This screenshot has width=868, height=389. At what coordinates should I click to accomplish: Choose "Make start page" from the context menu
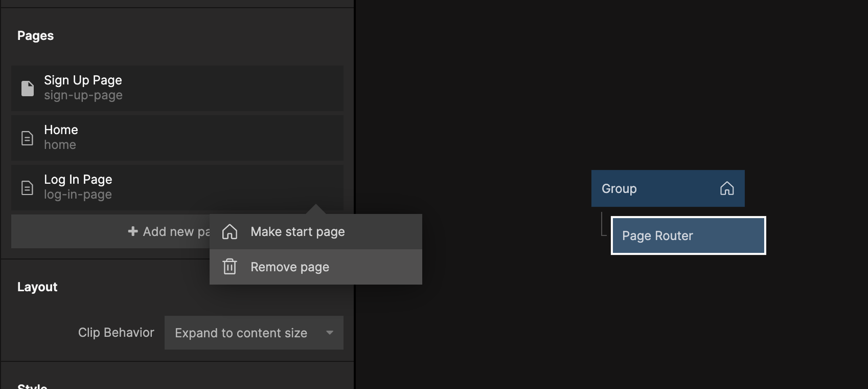click(x=298, y=232)
